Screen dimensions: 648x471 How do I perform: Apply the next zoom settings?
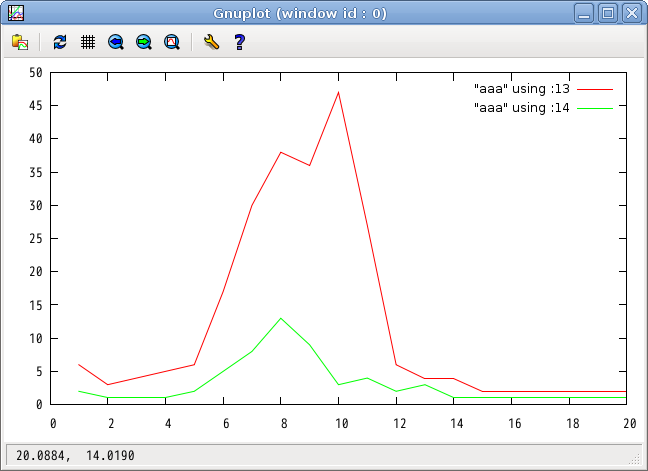pyautogui.click(x=144, y=42)
